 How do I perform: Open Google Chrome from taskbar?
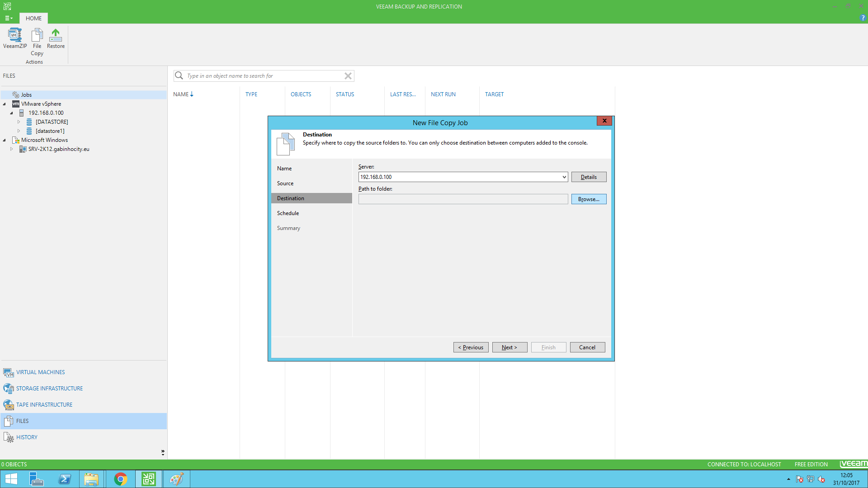click(x=120, y=479)
